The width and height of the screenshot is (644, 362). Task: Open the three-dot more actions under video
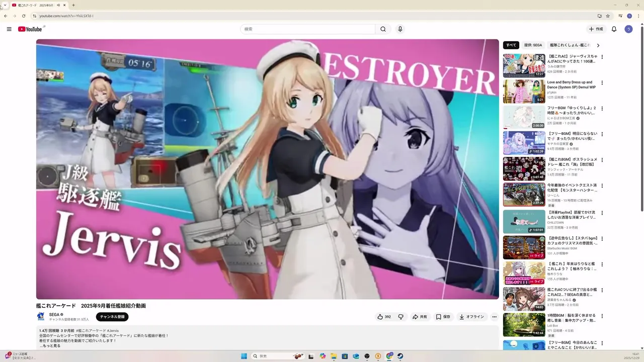pyautogui.click(x=494, y=317)
